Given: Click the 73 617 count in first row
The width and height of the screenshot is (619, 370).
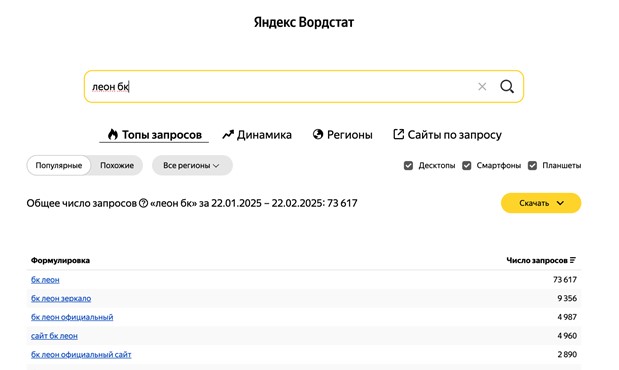Looking at the screenshot, I should pos(565,280).
